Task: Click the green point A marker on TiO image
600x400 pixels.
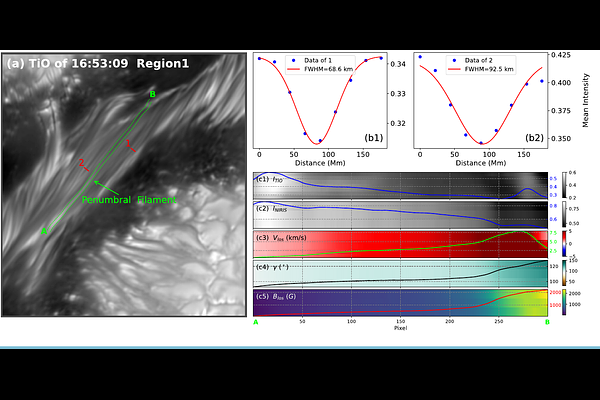Action: (43, 231)
